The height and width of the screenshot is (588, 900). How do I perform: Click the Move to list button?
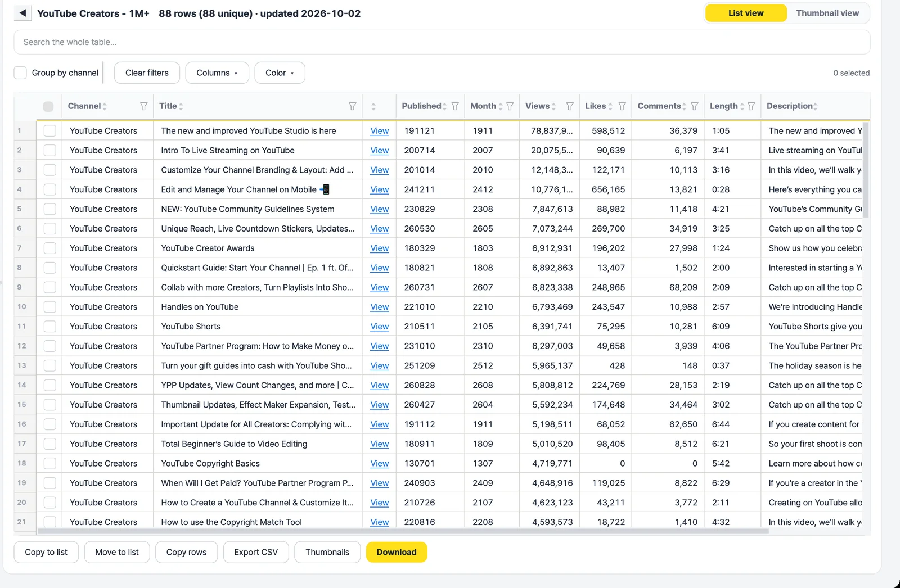click(x=117, y=552)
